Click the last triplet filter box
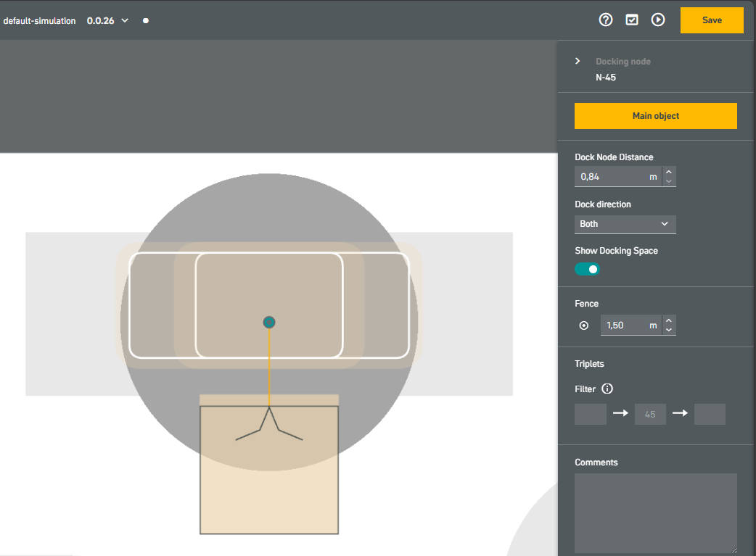This screenshot has width=756, height=556. pyautogui.click(x=710, y=415)
